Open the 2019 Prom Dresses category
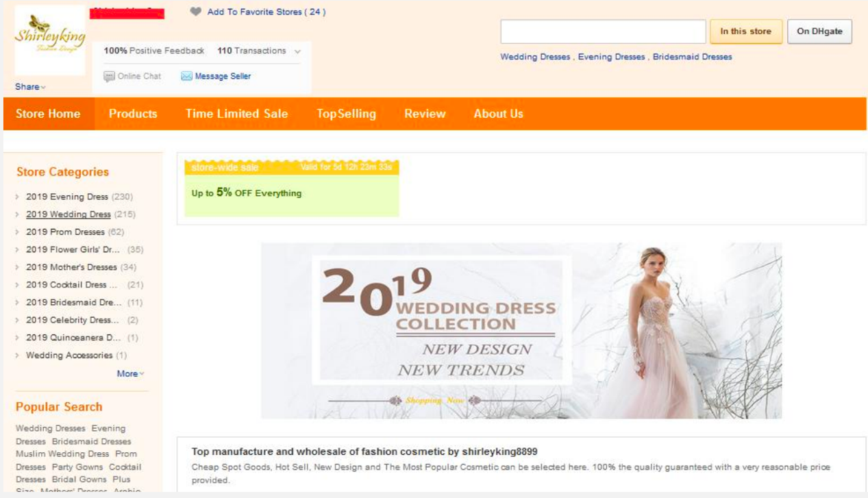Screen dimensions: 868x498 (65, 232)
